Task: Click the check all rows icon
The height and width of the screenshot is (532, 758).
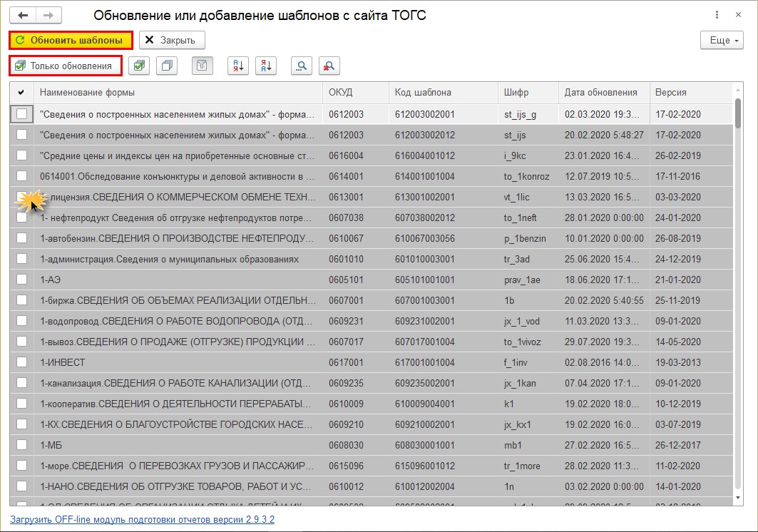Action: (139, 66)
